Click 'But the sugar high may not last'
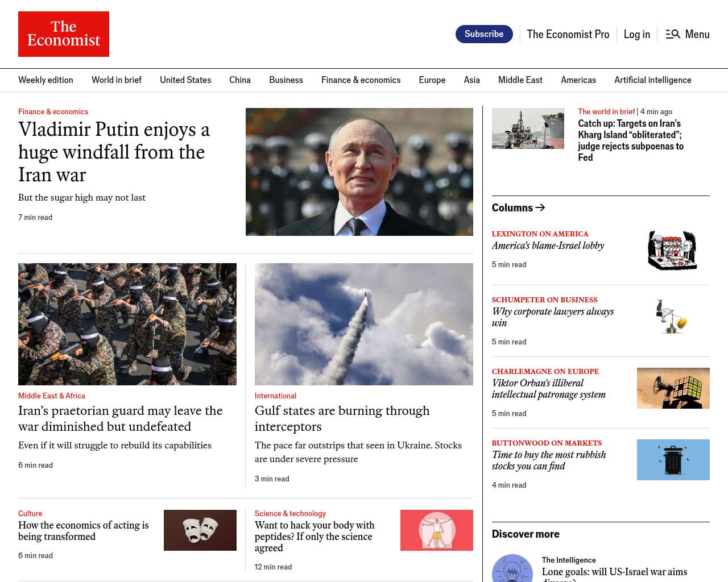The image size is (728, 582). coord(82,197)
